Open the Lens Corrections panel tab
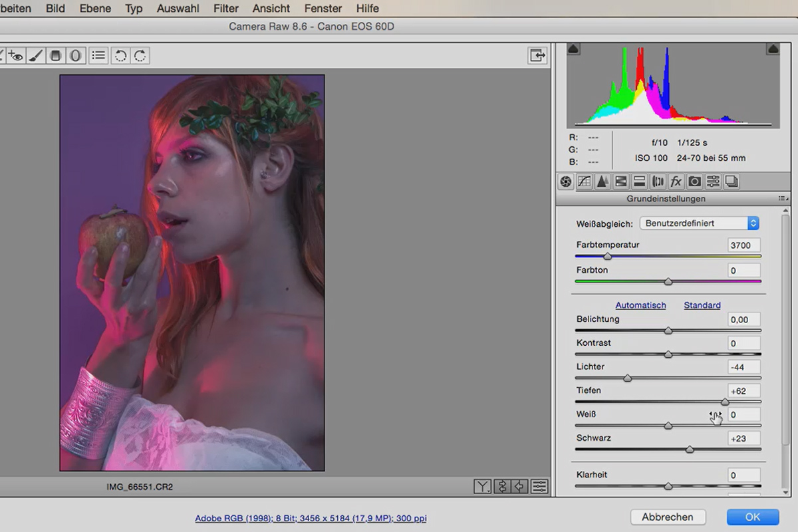798x532 pixels. click(x=658, y=182)
